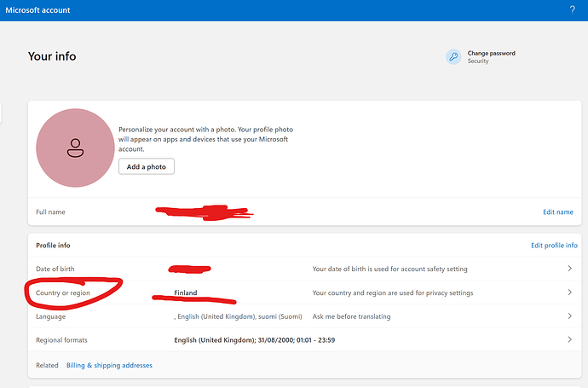The image size is (588, 388).
Task: Open the help question mark icon
Action: coord(573,9)
